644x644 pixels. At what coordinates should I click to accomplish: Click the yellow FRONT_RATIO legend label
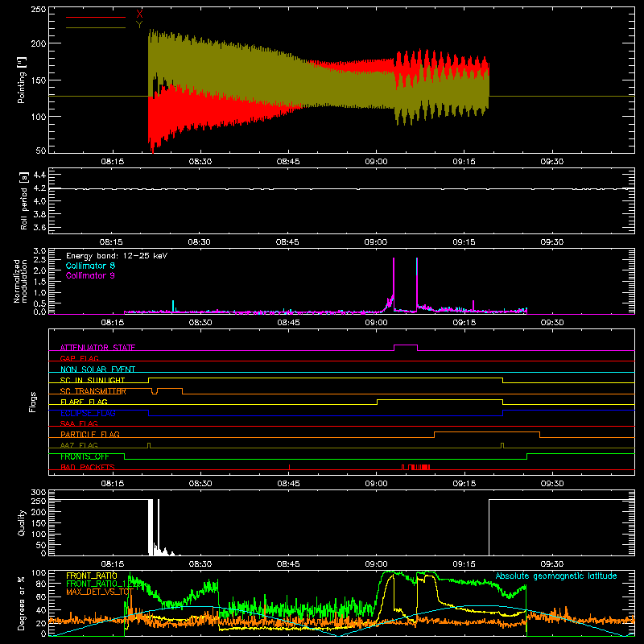click(x=92, y=576)
